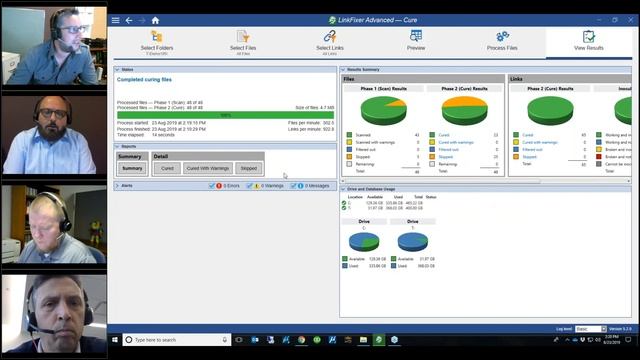Click the yellow Scanned with warnings swatch
This screenshot has height=360, width=640.
point(349,142)
